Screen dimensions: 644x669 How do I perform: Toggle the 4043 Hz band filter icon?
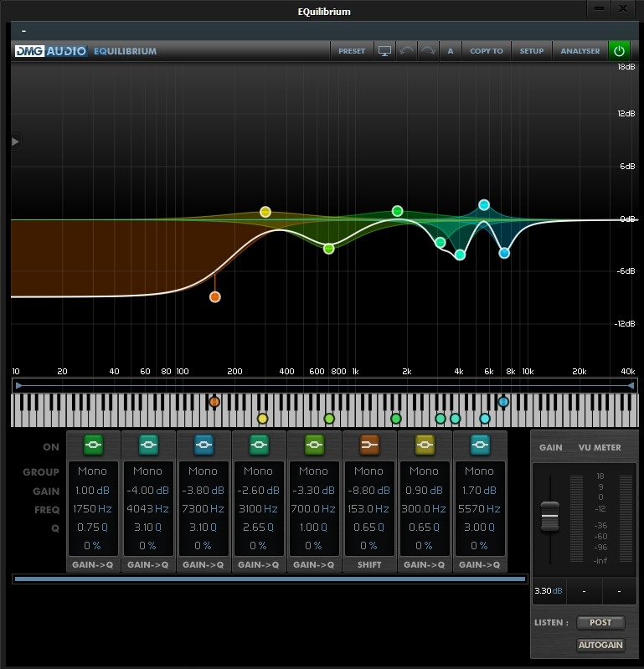[x=148, y=445]
